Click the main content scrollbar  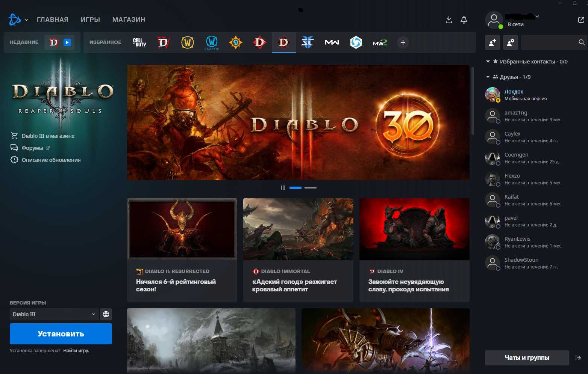pyautogui.click(x=473, y=101)
